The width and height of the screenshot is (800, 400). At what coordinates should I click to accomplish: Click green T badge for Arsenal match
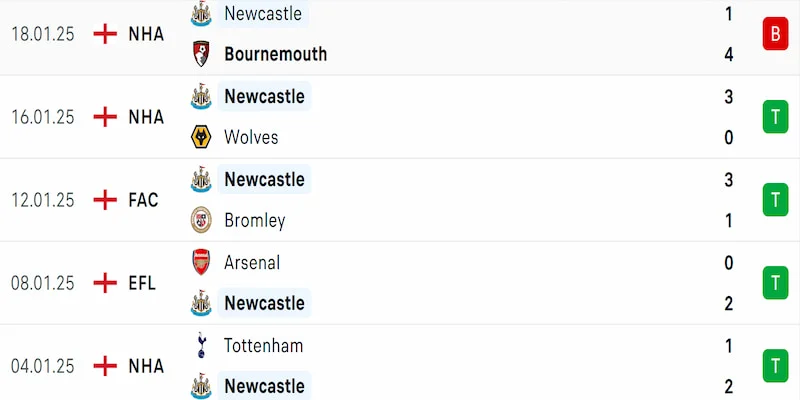tap(774, 283)
